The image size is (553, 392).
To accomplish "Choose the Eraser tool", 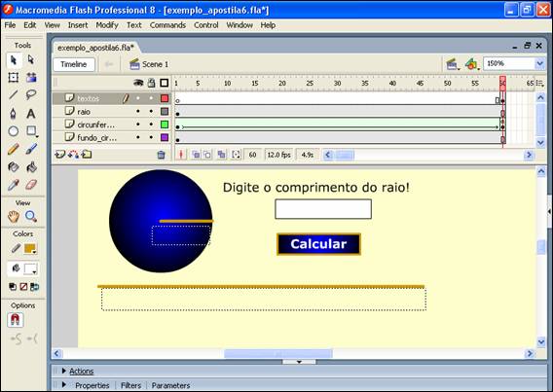I will [x=31, y=185].
